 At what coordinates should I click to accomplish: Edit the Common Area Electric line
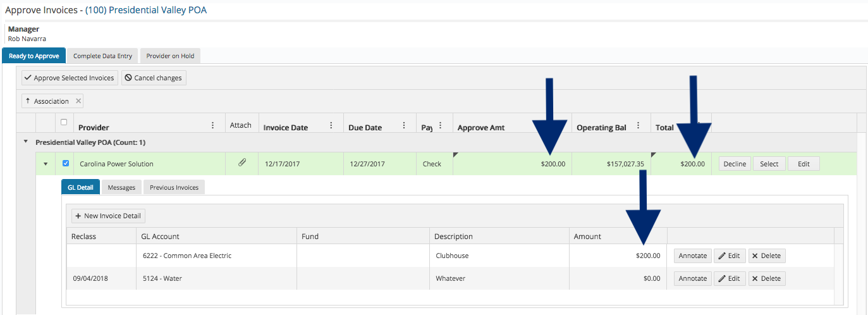[x=730, y=256]
